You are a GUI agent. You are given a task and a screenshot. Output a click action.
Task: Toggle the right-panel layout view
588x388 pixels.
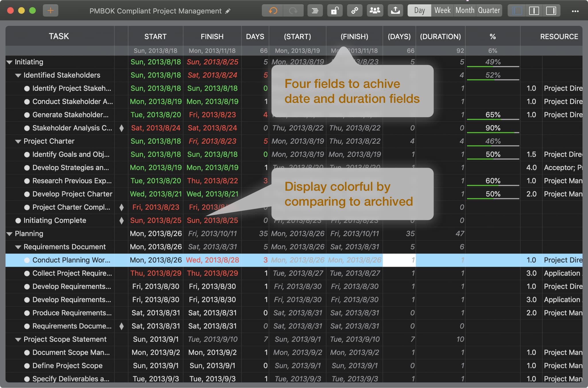tap(551, 11)
